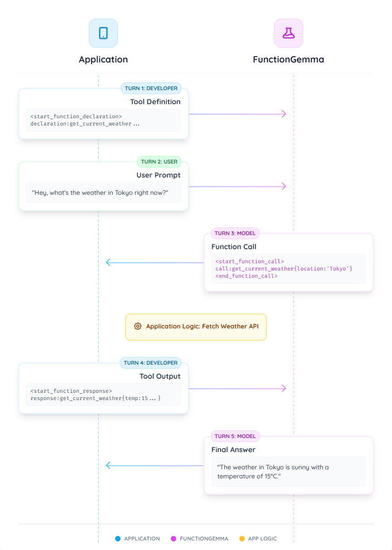Select the Turn 5: Model badge
Screen dimensions: 392x550
[235, 436]
